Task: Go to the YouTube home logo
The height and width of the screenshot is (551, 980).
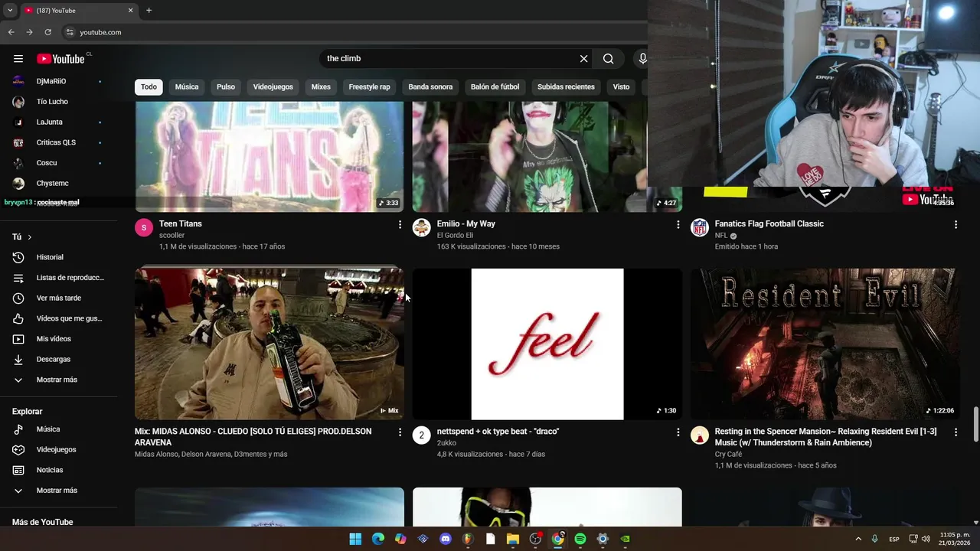Action: (60, 59)
